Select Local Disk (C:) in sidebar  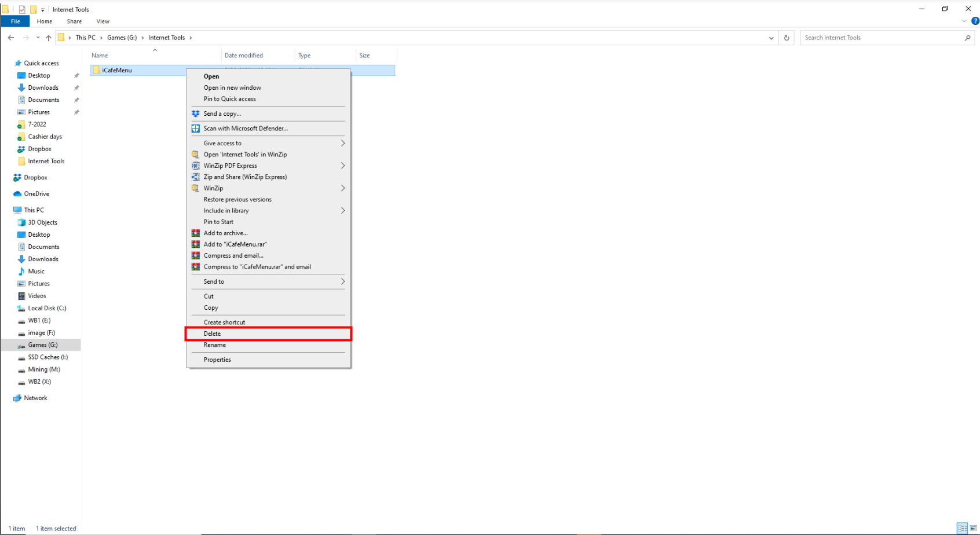[47, 308]
